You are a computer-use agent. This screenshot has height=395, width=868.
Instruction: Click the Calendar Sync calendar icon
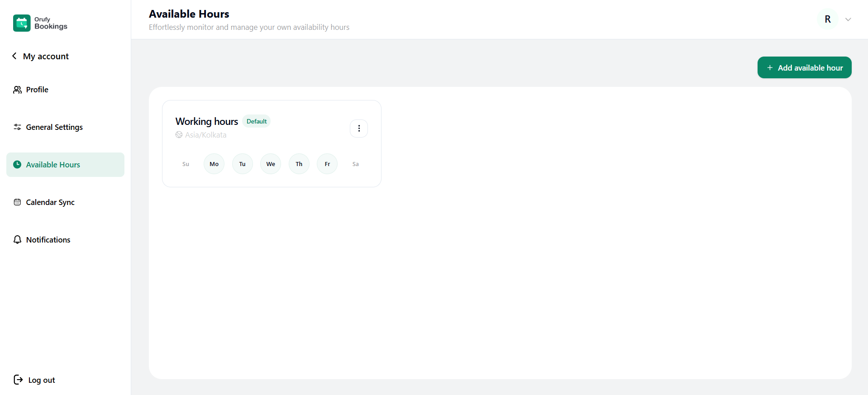pos(17,202)
